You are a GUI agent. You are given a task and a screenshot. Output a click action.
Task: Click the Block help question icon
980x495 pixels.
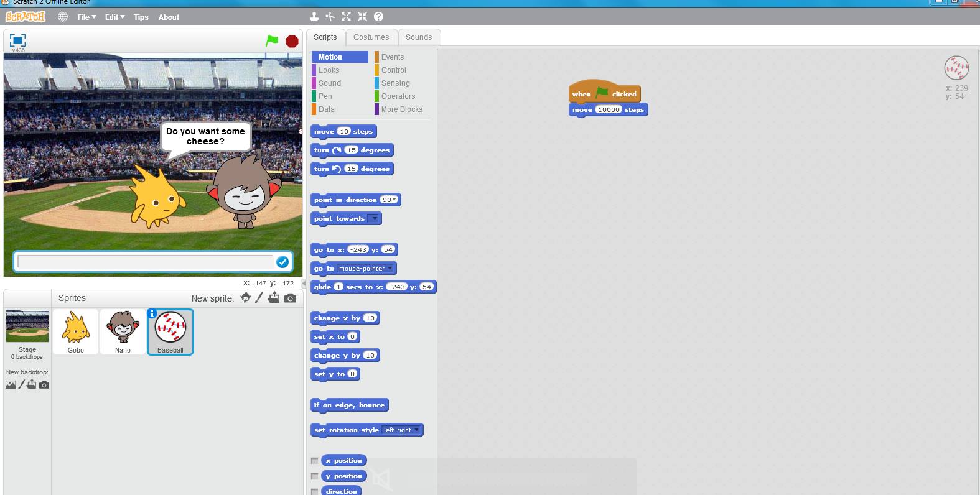378,17
